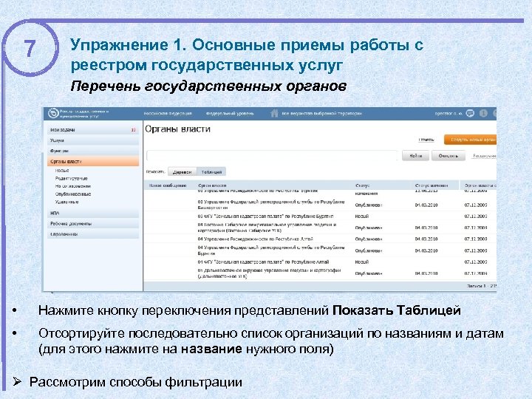Viewport: 532px width, 399px height.
Task: Sort by Орган власти column header
Action: tap(212, 185)
